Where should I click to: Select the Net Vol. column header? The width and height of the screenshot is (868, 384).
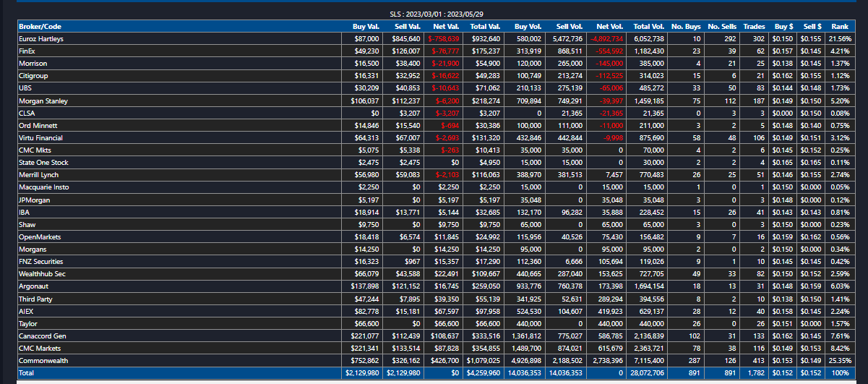(611, 26)
